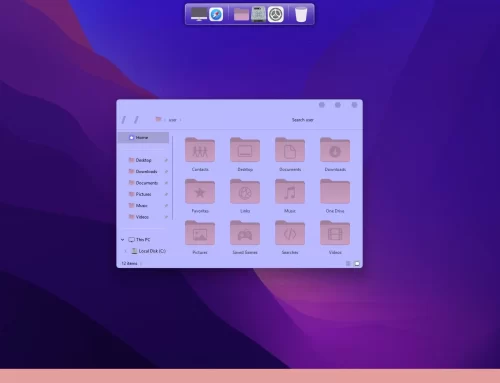This screenshot has height=383, width=500.
Task: Open the Desktop folder in main pane
Action: (245, 154)
